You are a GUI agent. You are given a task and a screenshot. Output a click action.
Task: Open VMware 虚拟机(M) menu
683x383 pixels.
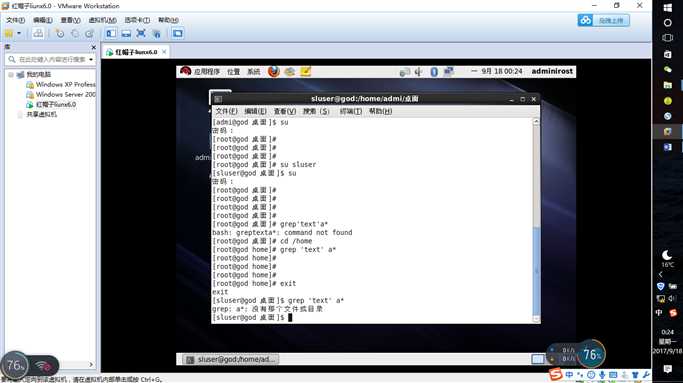(102, 20)
